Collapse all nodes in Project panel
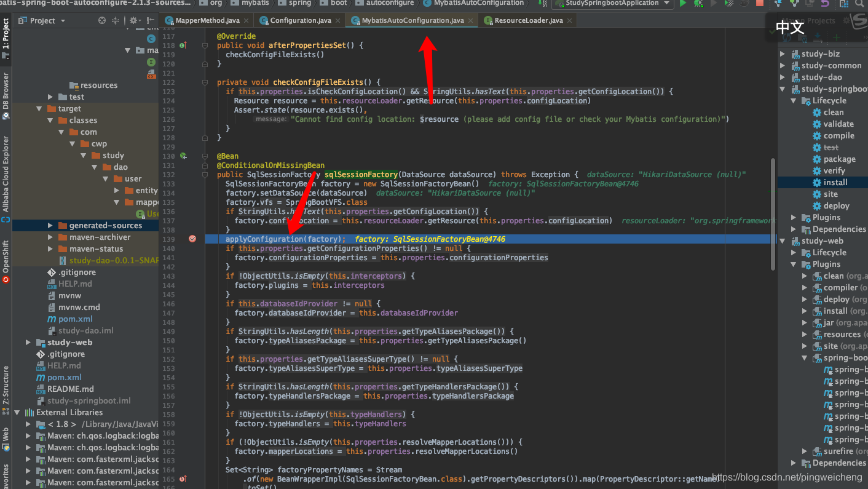The width and height of the screenshot is (868, 489). click(x=115, y=20)
